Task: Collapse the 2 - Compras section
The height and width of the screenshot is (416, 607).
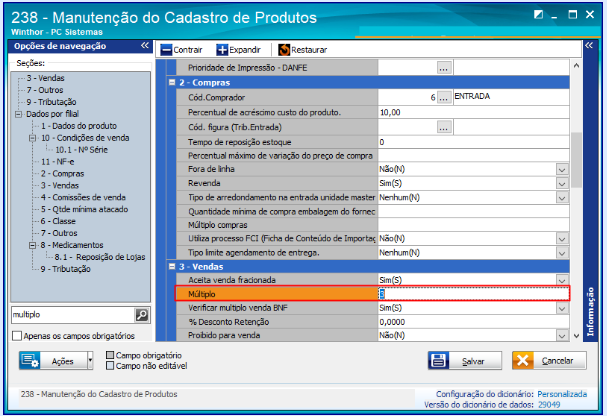Action: pyautogui.click(x=172, y=82)
